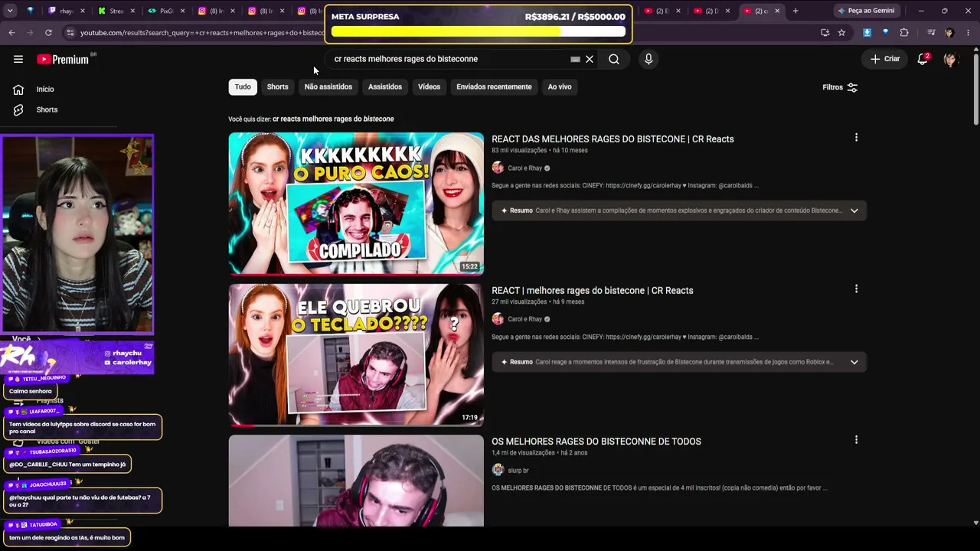Click the 'ELE QUEBROU O TECLADO' thumbnail
The image size is (980, 551).
[x=356, y=355]
